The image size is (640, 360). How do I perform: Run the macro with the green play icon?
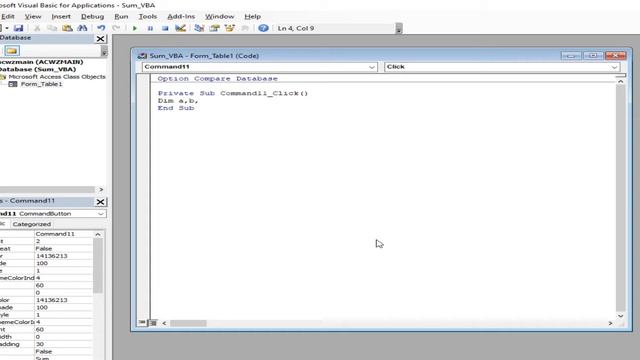pos(135,28)
